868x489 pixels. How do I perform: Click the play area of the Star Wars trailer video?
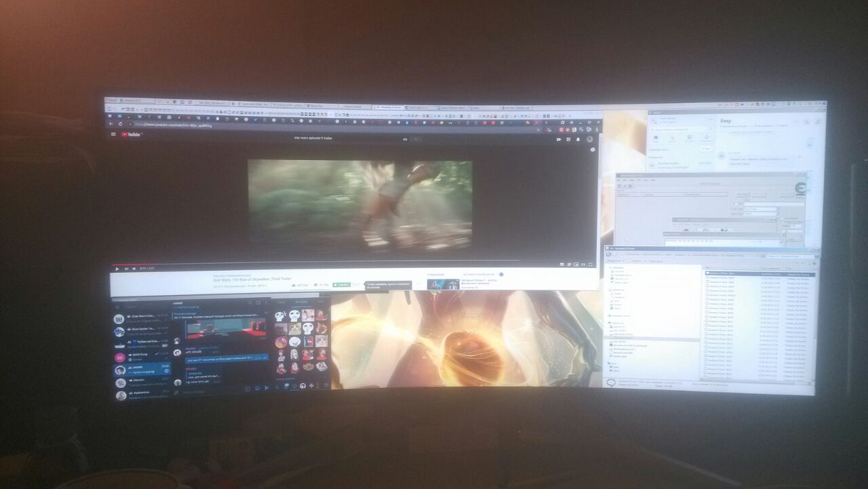(x=359, y=206)
